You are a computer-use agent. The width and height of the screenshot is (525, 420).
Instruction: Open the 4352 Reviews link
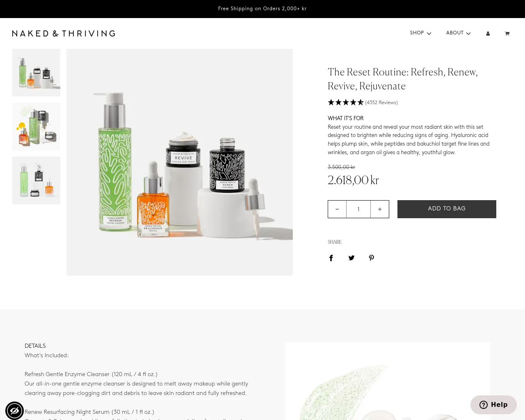381,103
